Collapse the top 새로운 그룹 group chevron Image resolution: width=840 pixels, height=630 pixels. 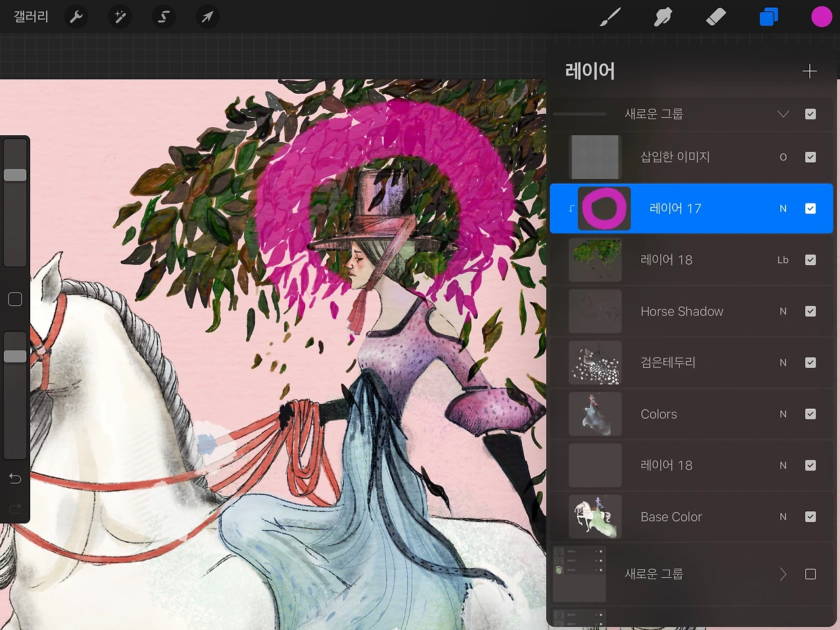coord(783,114)
